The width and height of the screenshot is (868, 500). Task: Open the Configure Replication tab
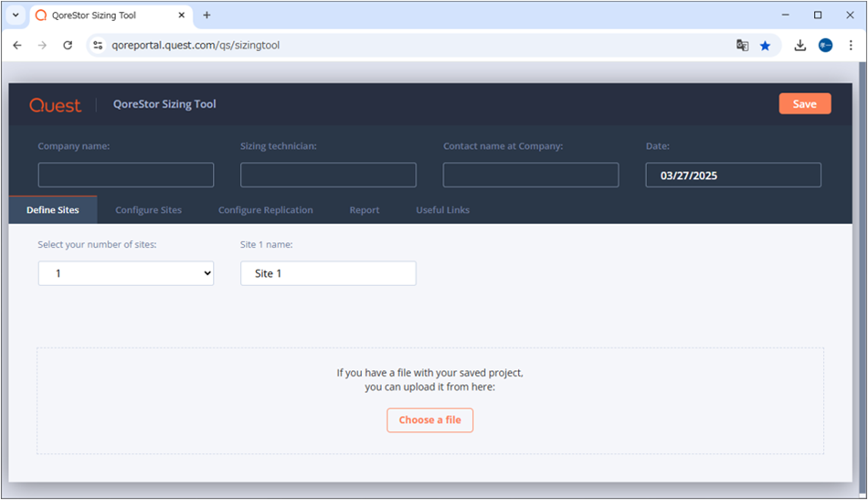point(266,210)
